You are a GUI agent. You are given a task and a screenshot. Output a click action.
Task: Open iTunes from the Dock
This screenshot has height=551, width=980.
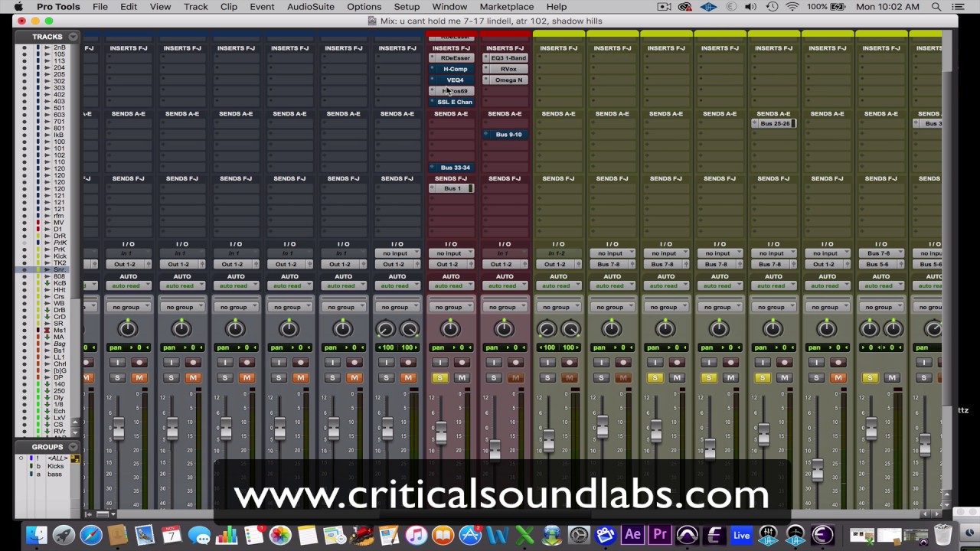point(416,535)
